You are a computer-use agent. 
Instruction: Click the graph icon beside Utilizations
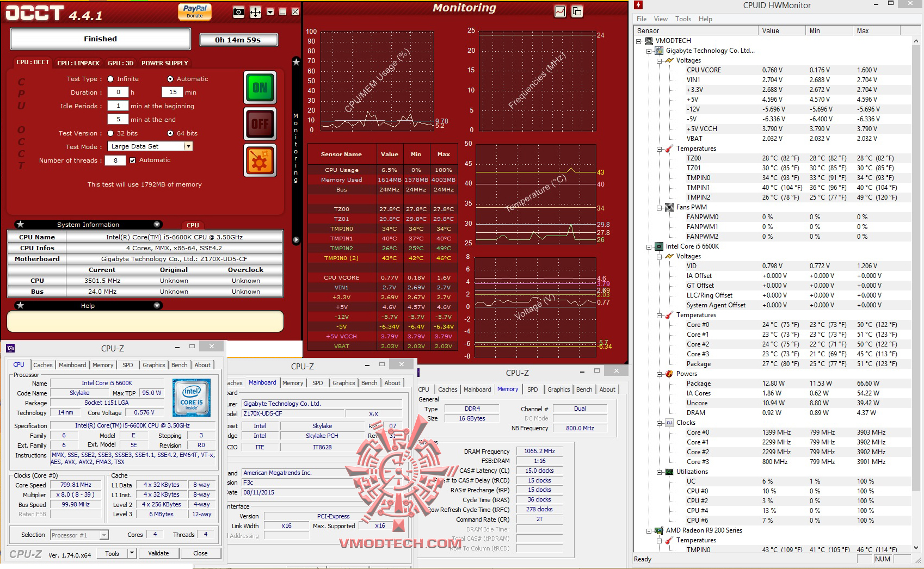[669, 472]
